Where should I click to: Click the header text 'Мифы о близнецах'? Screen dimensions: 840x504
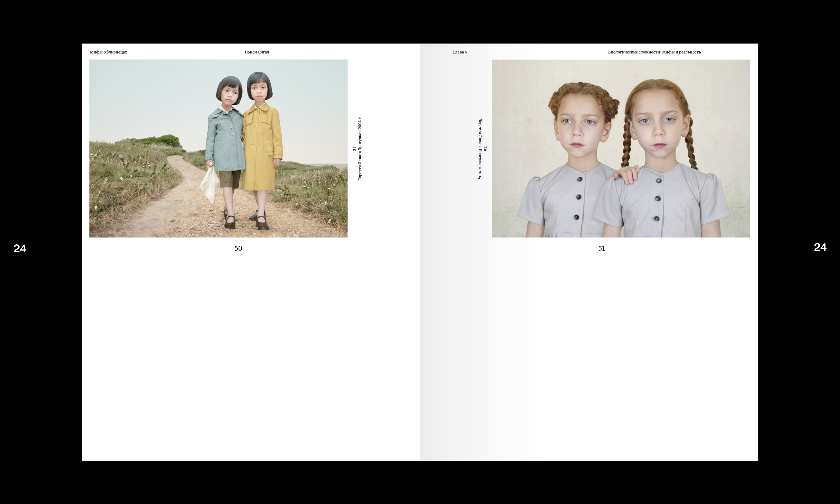(108, 52)
